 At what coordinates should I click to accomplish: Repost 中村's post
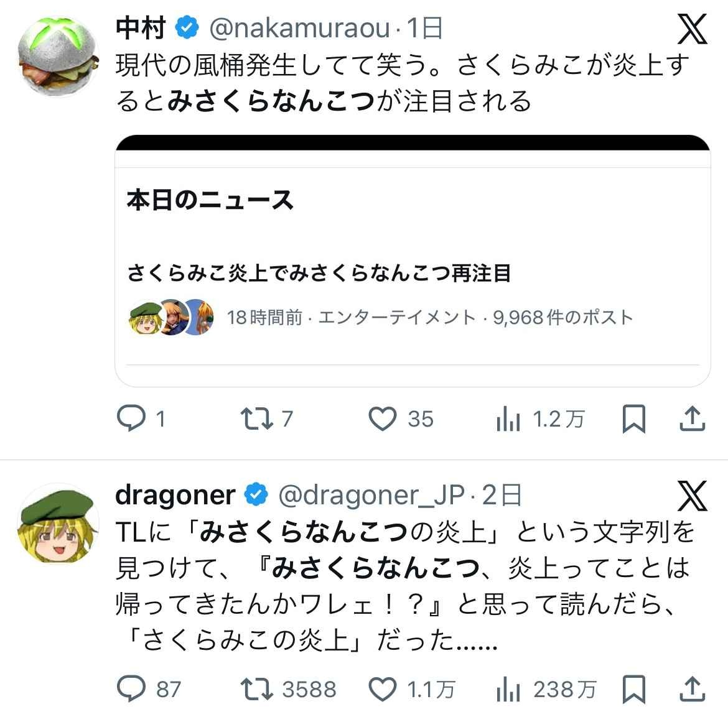(257, 419)
